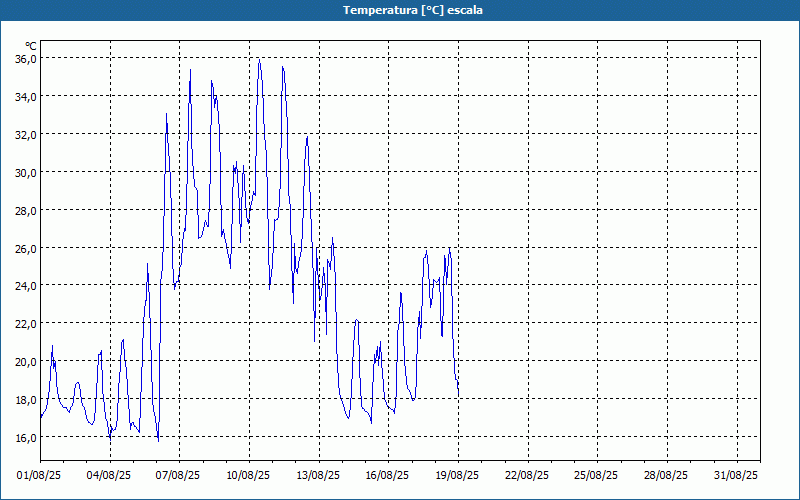Click the 04/08/25 date label
Screen dimensions: 800x500
pyautogui.click(x=109, y=476)
